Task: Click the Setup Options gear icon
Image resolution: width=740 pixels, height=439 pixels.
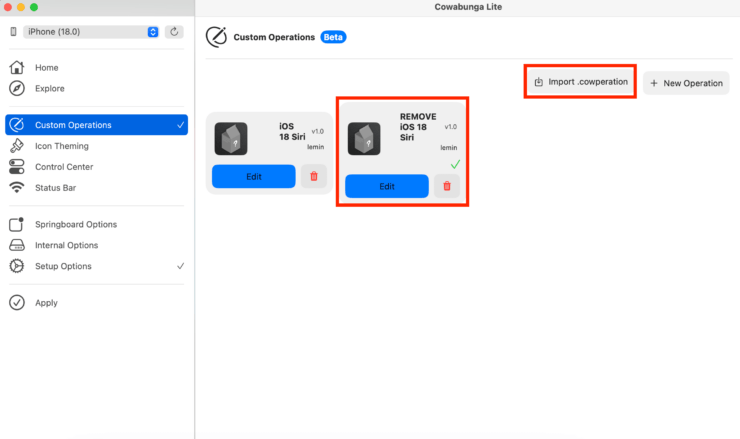Action: click(x=17, y=266)
